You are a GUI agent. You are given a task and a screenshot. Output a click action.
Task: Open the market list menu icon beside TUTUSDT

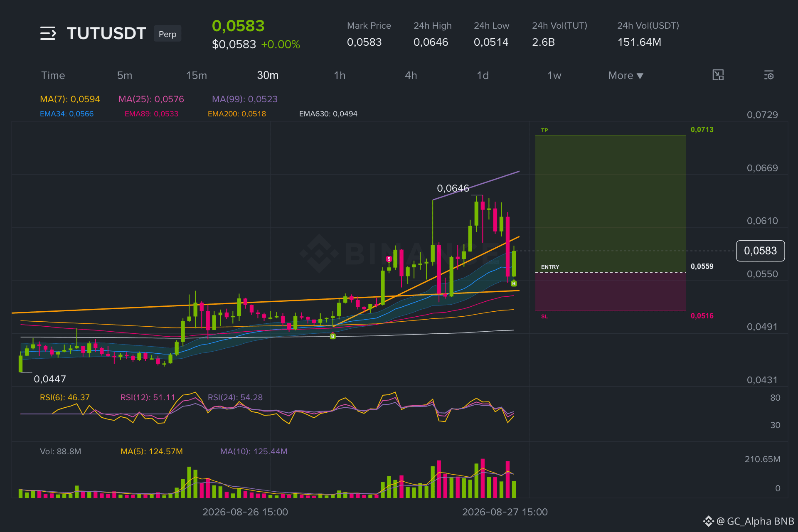point(48,33)
